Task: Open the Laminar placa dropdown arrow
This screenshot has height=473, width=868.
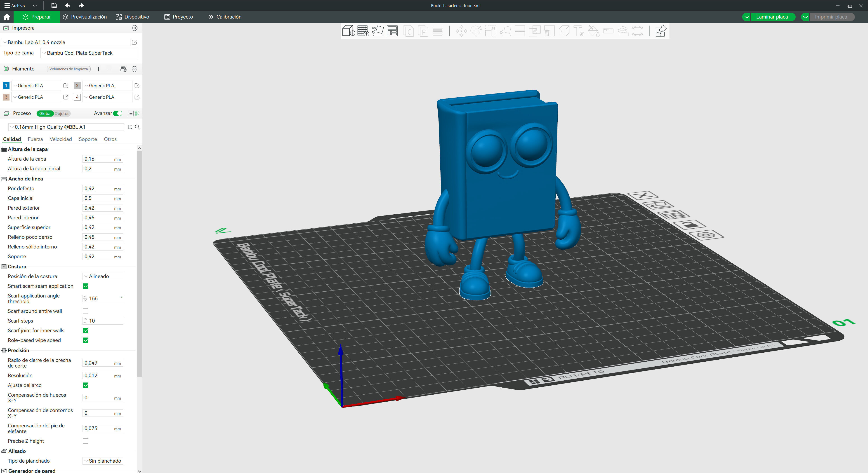Action: click(x=746, y=17)
